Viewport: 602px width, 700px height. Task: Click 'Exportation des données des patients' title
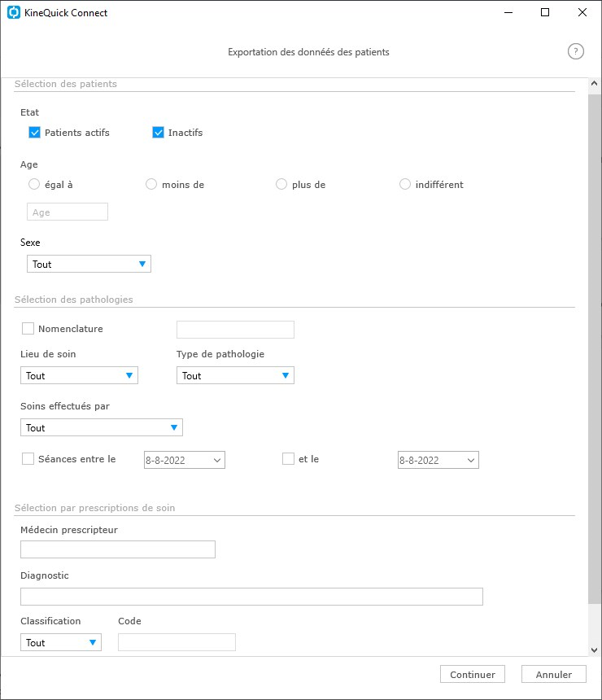pyautogui.click(x=308, y=52)
